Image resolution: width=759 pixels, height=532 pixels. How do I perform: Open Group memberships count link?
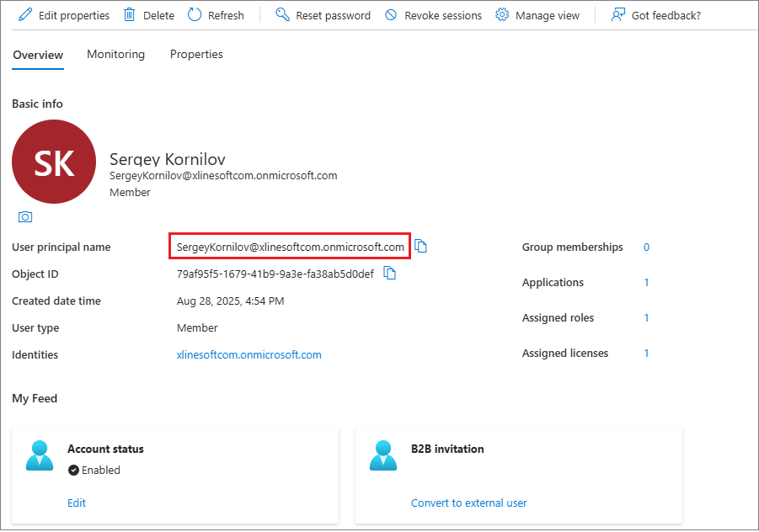(646, 247)
